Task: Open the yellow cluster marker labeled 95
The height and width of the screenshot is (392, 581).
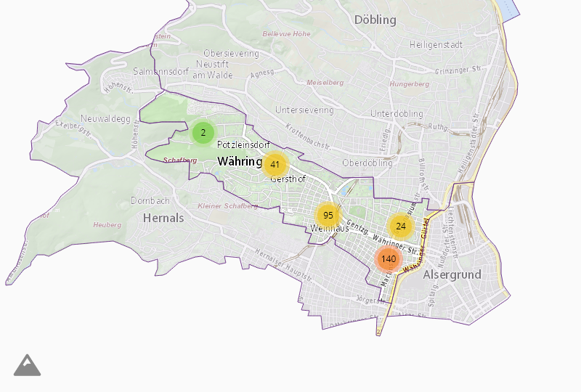Action: [328, 216]
